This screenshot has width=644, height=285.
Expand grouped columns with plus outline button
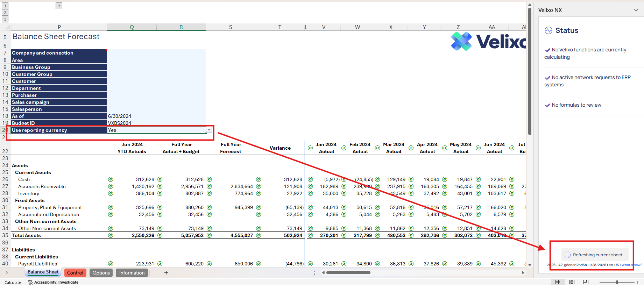59,6
